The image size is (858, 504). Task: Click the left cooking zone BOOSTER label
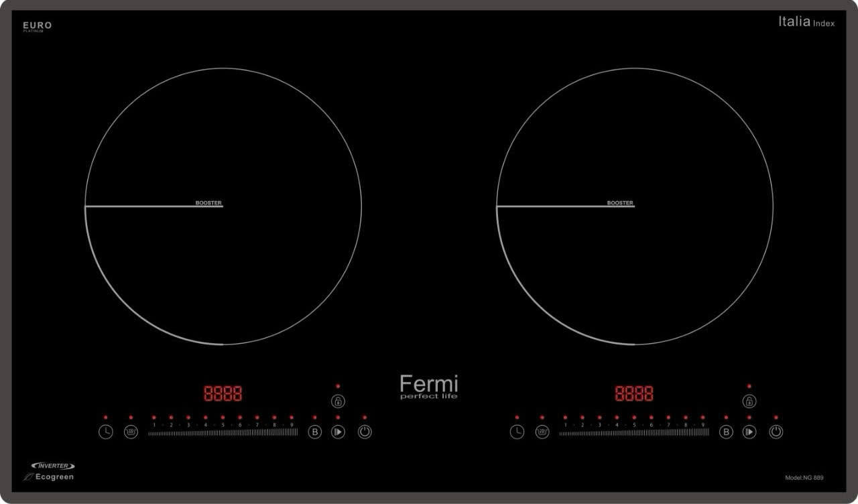coord(208,202)
